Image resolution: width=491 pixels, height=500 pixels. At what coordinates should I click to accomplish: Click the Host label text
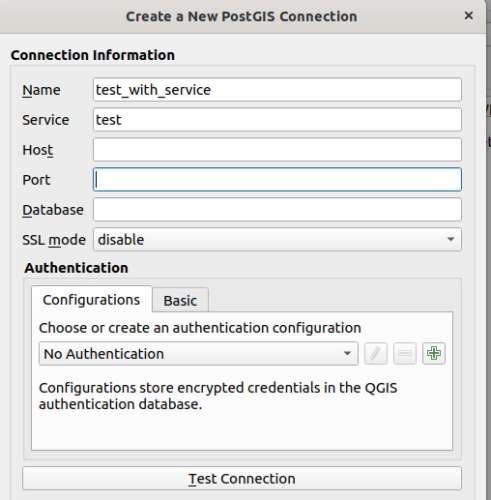click(x=38, y=150)
